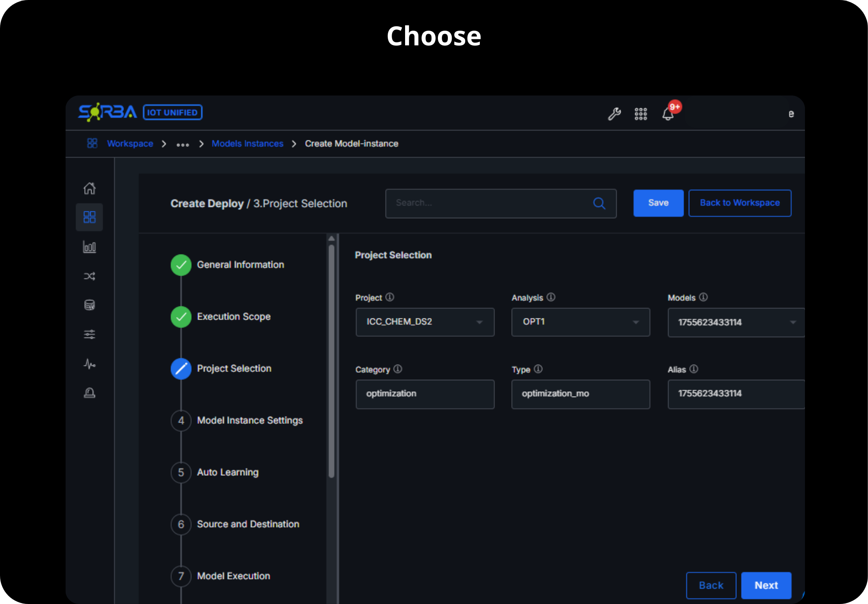This screenshot has width=868, height=604.
Task: Go to the General Information step
Action: pos(240,265)
